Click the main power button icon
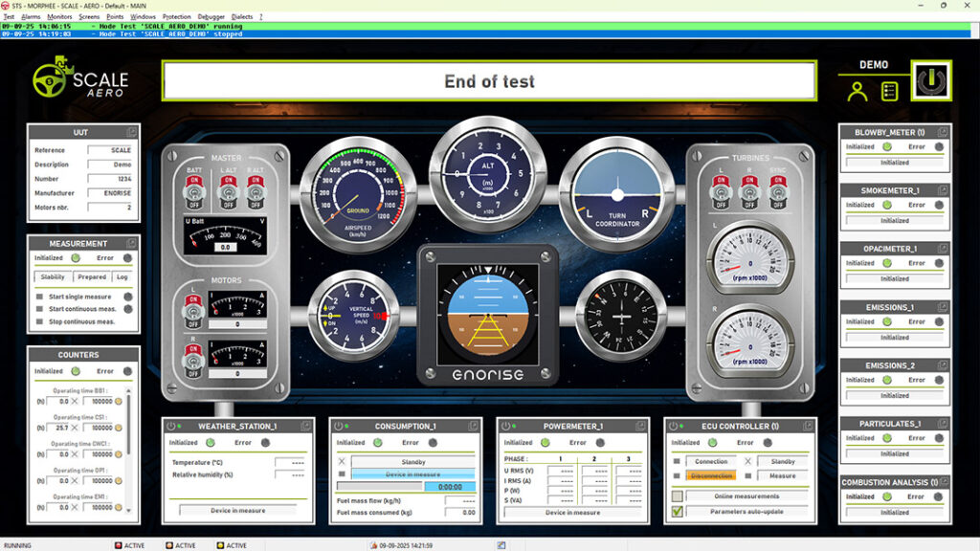 click(x=931, y=80)
